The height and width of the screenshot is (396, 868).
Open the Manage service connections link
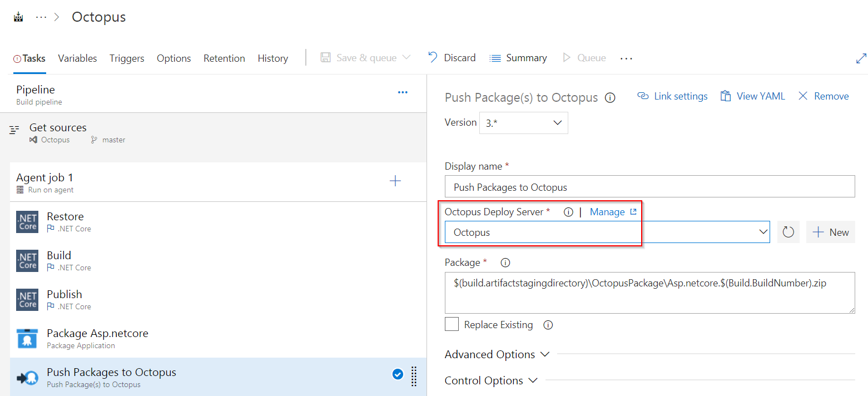[x=613, y=212]
